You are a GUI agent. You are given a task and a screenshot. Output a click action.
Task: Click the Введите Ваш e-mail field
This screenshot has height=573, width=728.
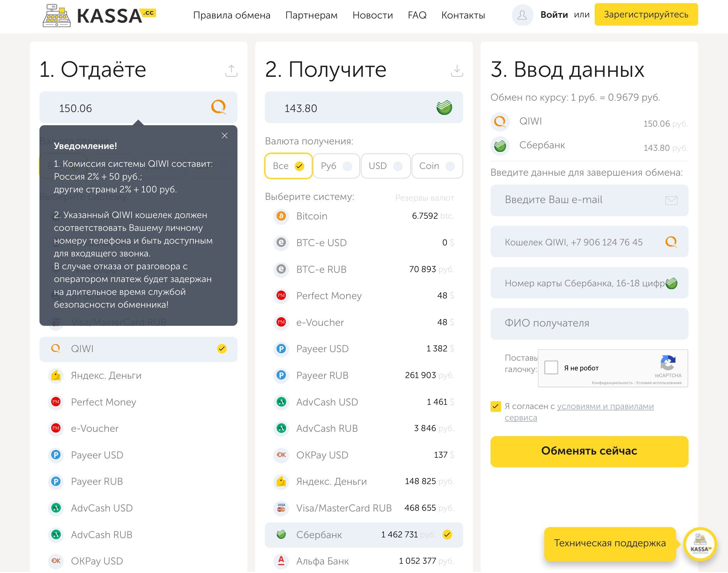[x=589, y=200]
